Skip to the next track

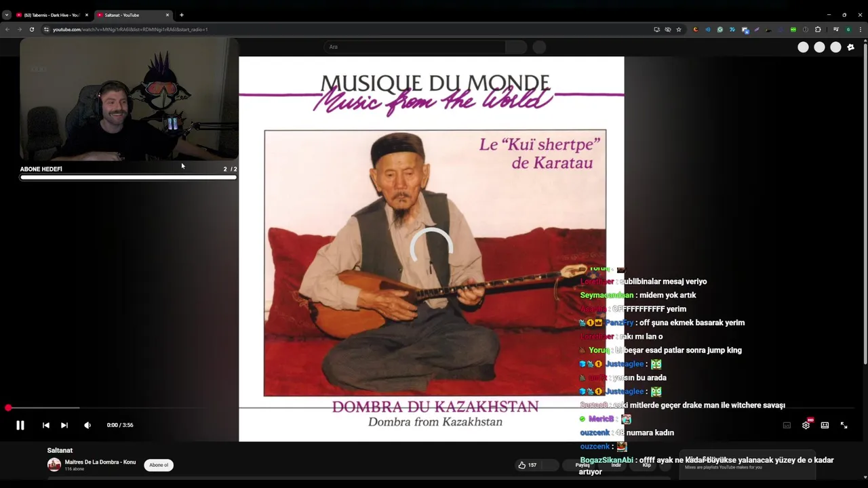coord(64,425)
